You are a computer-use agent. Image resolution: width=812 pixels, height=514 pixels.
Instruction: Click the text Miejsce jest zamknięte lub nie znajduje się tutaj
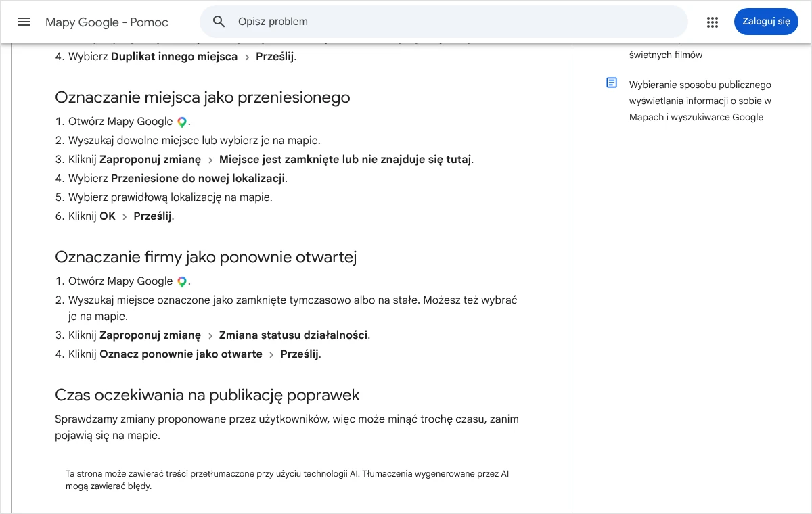click(345, 160)
